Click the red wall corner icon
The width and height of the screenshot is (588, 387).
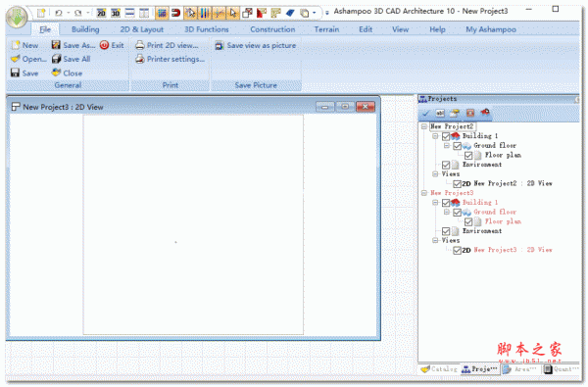262,13
